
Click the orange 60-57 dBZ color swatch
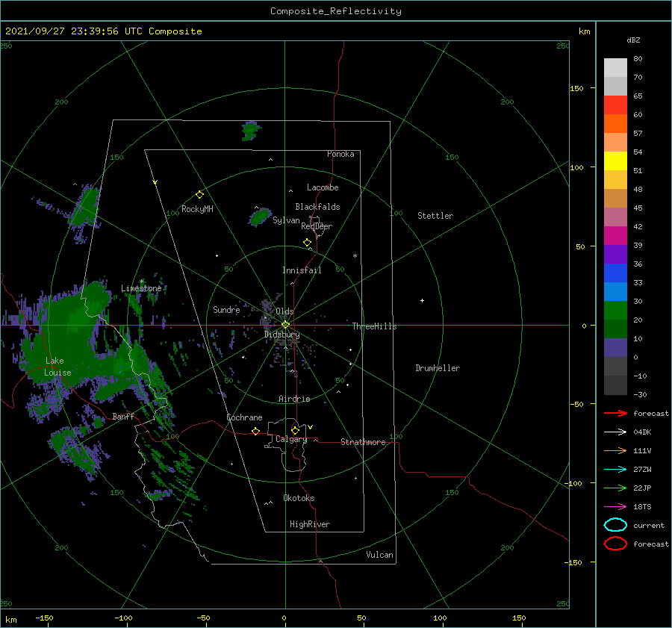615,123
